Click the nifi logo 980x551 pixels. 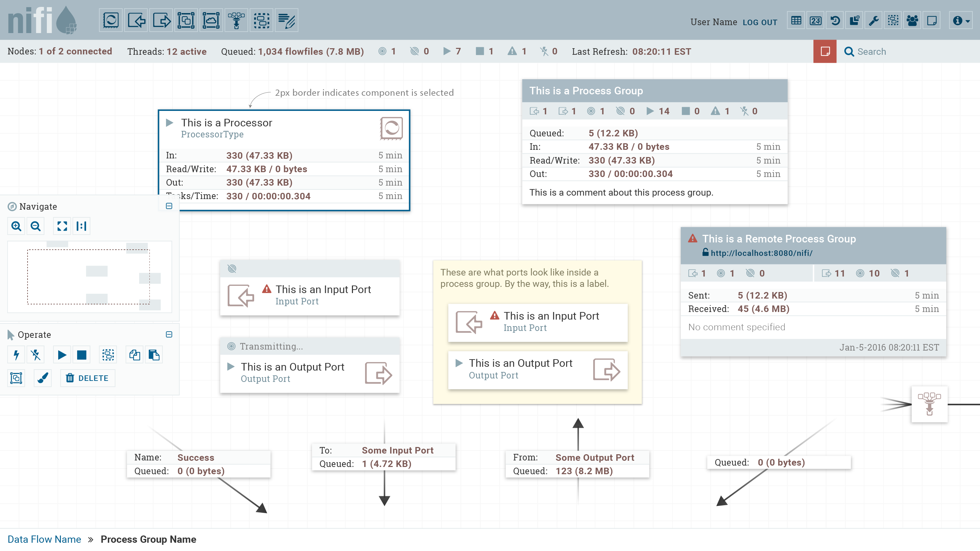(x=42, y=20)
